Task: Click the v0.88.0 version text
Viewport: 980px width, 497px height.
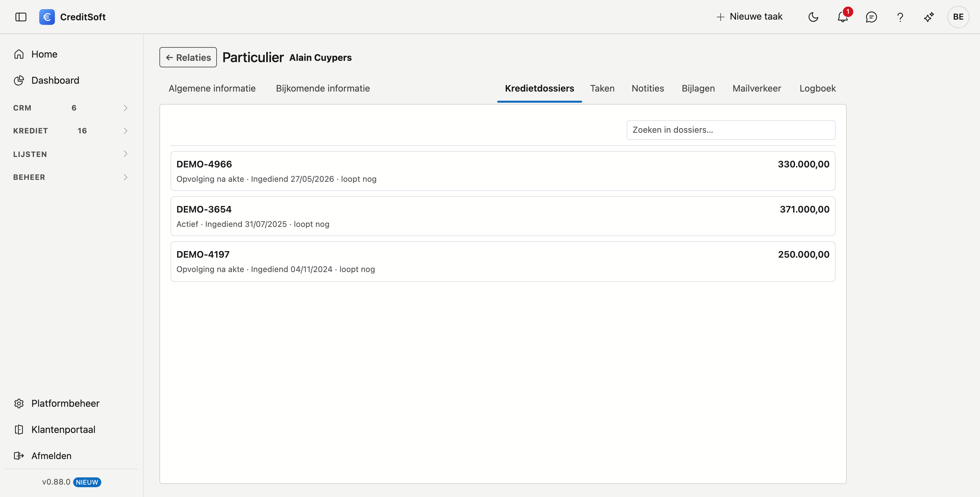Action: tap(56, 482)
